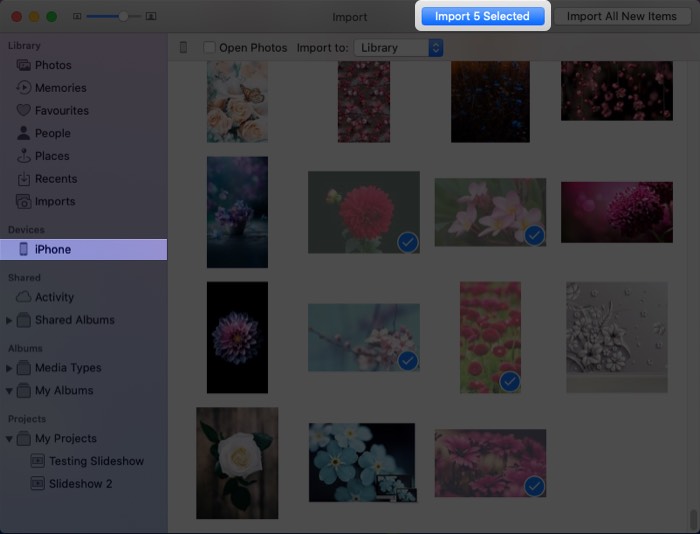Open the Import to Library dropdown
The image size is (700, 534).
coord(398,48)
